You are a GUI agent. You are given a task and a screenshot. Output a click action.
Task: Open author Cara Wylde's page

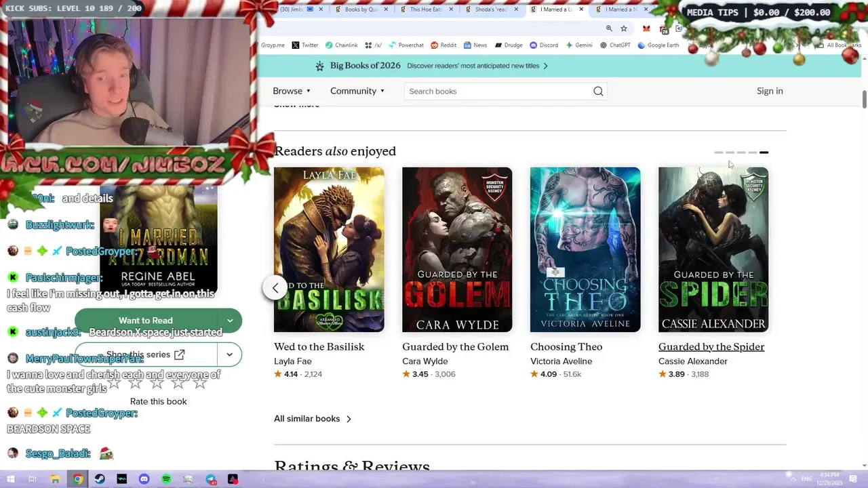(x=425, y=361)
